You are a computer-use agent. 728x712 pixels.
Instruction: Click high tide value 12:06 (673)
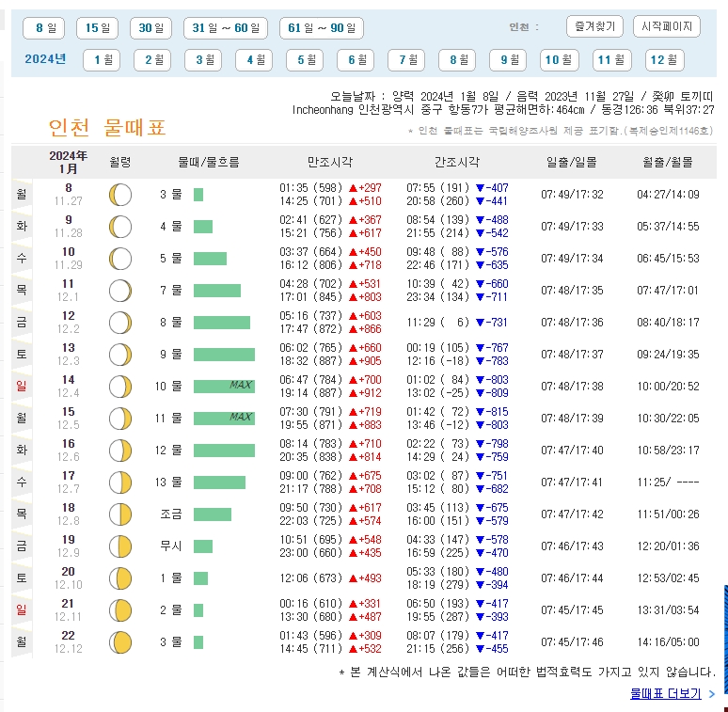[311, 578]
